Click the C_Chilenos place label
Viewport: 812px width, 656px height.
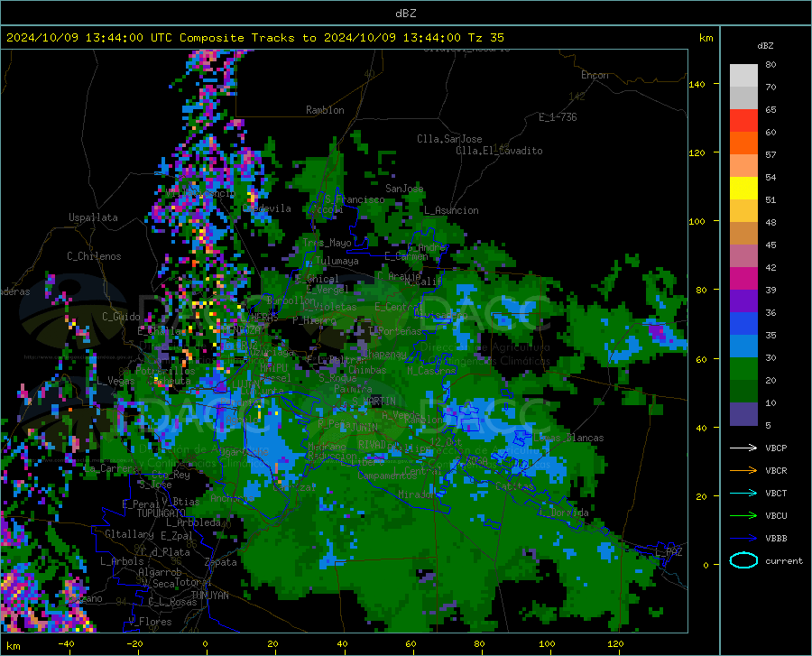point(94,256)
